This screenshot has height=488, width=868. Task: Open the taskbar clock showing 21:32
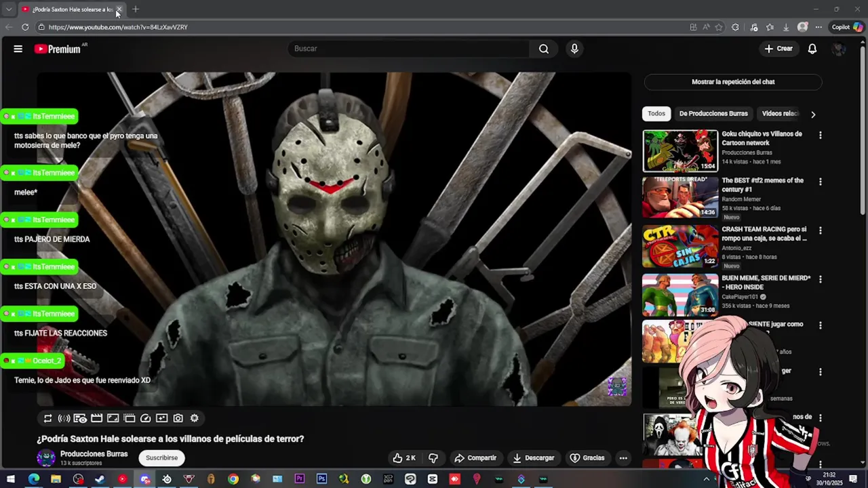[x=829, y=479]
